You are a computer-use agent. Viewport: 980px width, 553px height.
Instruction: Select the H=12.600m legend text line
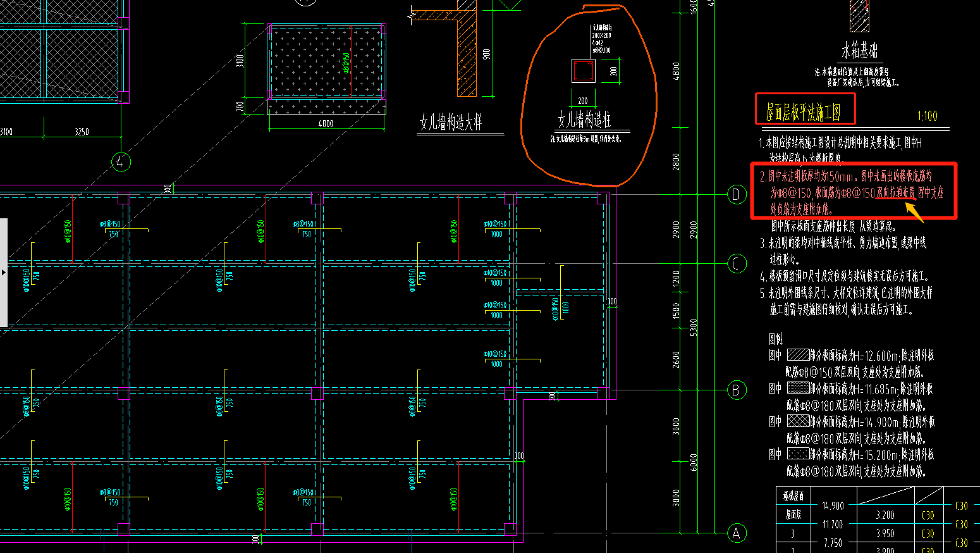(872, 356)
